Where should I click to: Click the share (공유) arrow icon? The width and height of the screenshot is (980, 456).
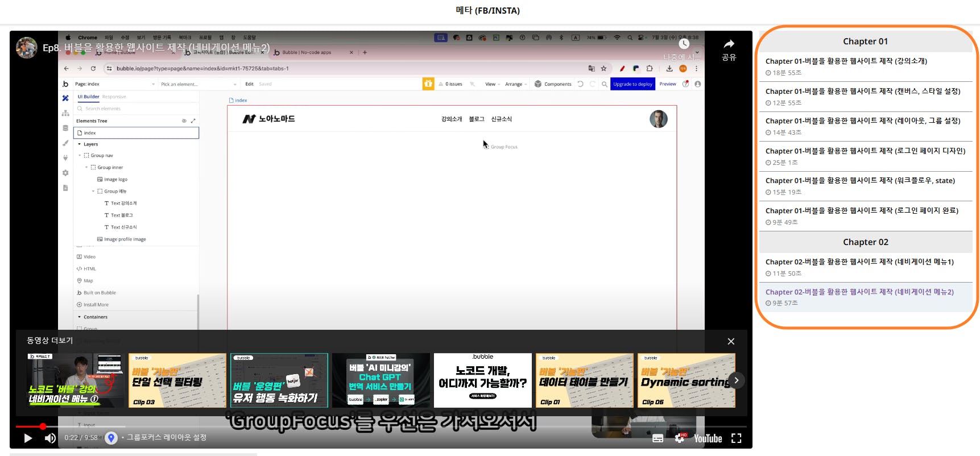(x=729, y=44)
